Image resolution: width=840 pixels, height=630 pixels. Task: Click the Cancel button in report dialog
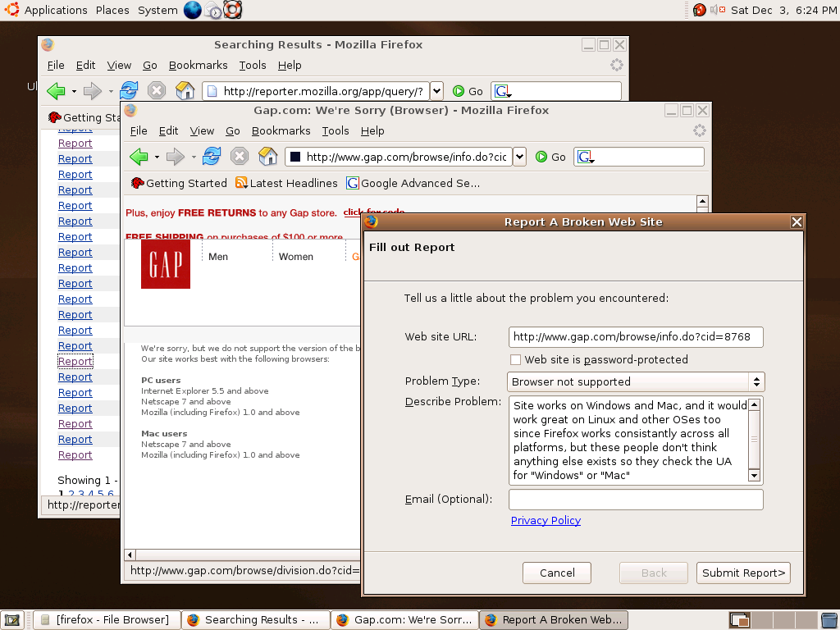click(x=557, y=573)
